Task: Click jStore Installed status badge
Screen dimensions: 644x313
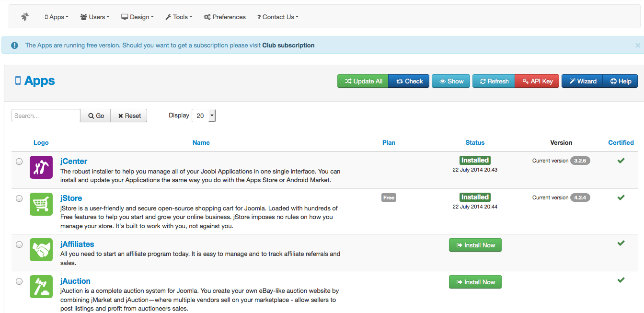Action: tap(475, 197)
